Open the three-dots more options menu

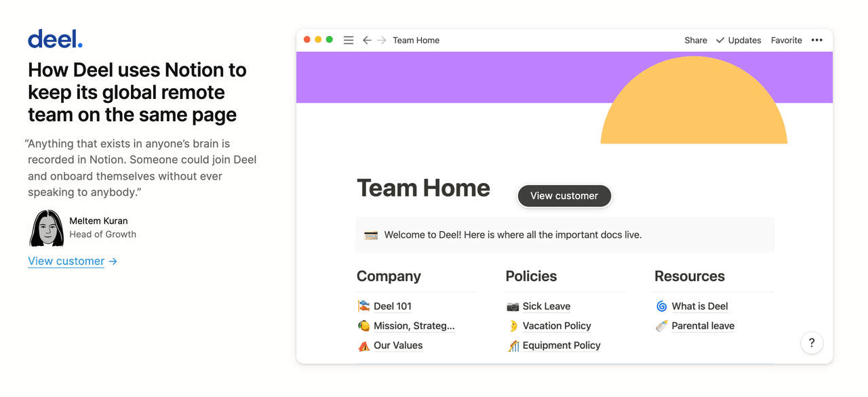coord(817,40)
